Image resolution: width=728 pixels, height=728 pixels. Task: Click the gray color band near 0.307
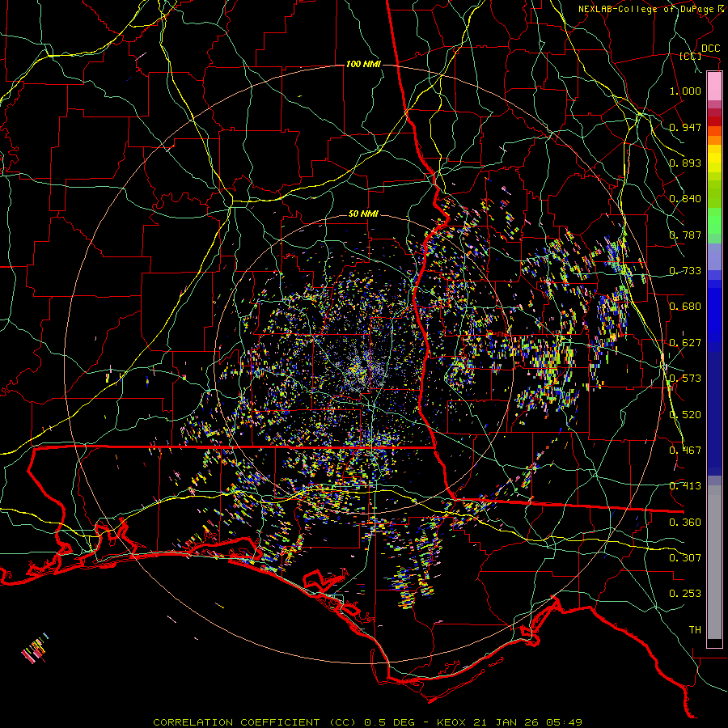click(x=714, y=562)
